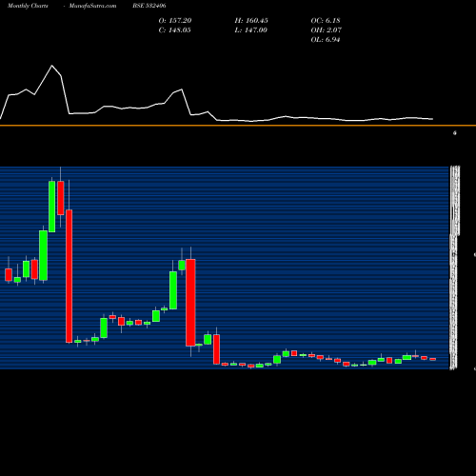Click the highest peak of the white line chart
476x476 pixels.
click(52, 66)
